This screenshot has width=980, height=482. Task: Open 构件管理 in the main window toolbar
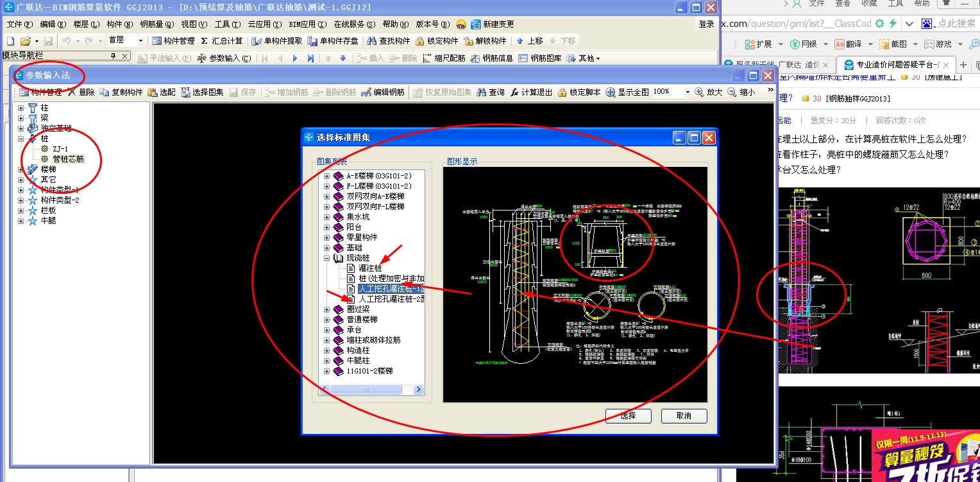pyautogui.click(x=173, y=40)
